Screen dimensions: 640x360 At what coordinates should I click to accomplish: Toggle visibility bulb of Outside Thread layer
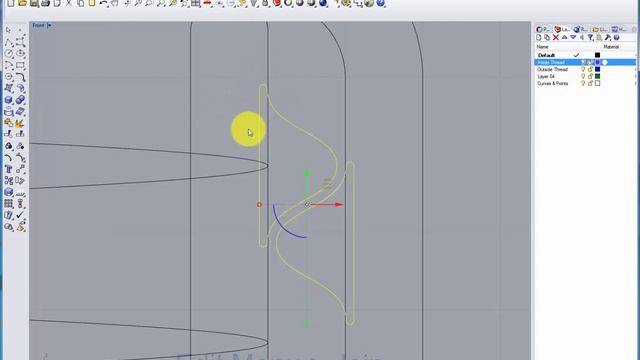(583, 69)
